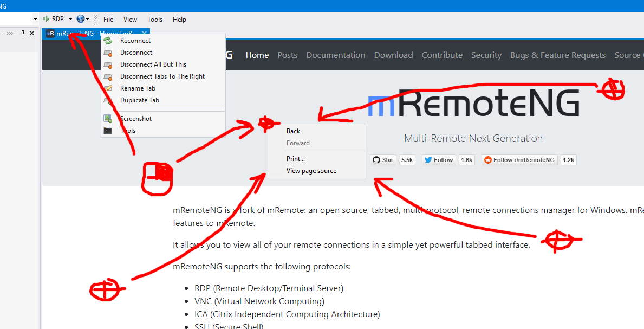
Task: Click Forward in browser context menu
Action: point(316,143)
